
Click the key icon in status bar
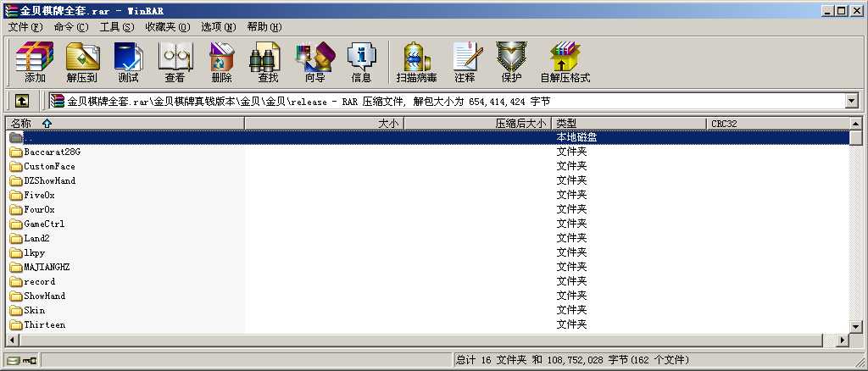coord(30,361)
